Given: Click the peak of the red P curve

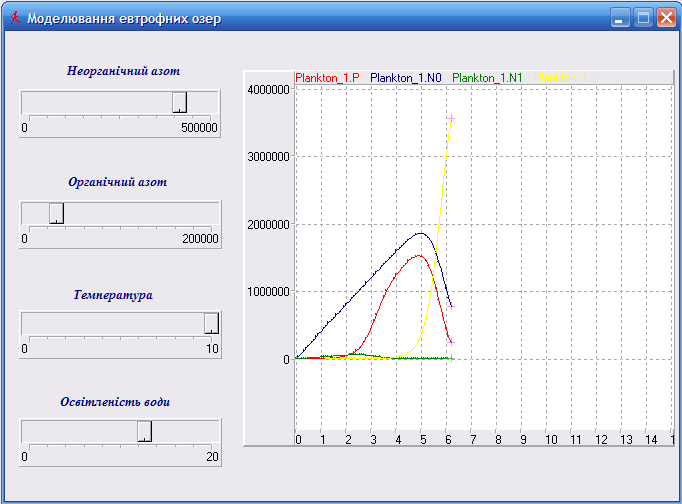Looking at the screenshot, I should [418, 256].
